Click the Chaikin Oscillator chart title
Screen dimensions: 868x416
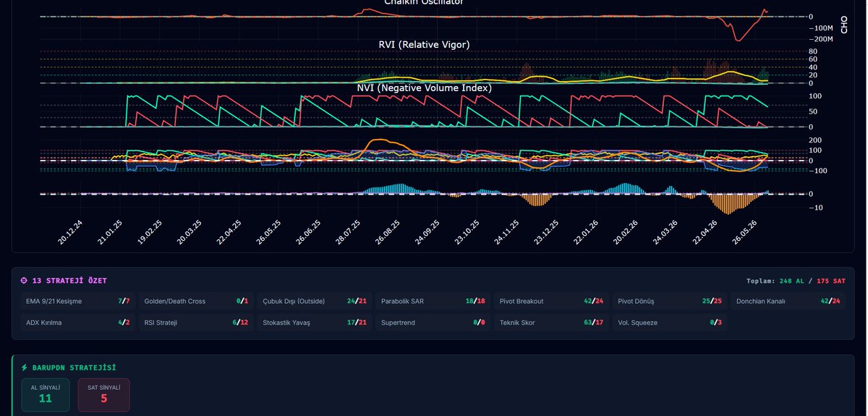click(x=424, y=2)
